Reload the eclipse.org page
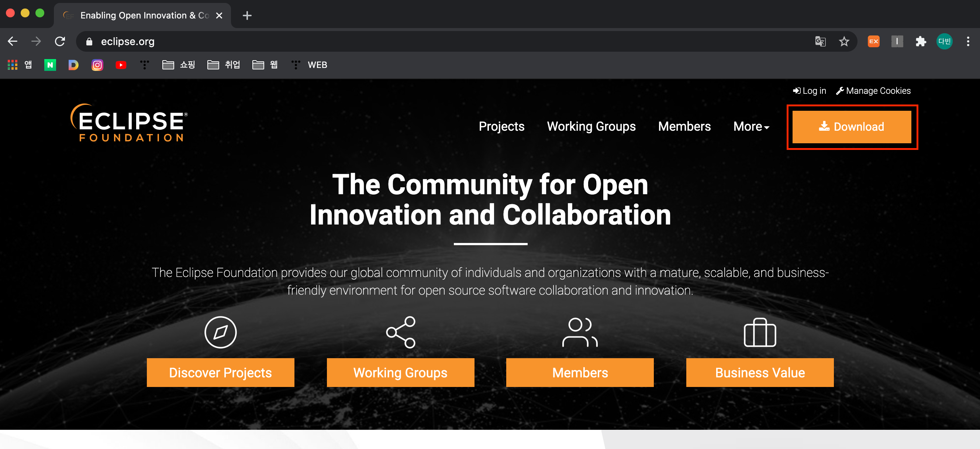This screenshot has width=980, height=449. pyautogui.click(x=60, y=41)
